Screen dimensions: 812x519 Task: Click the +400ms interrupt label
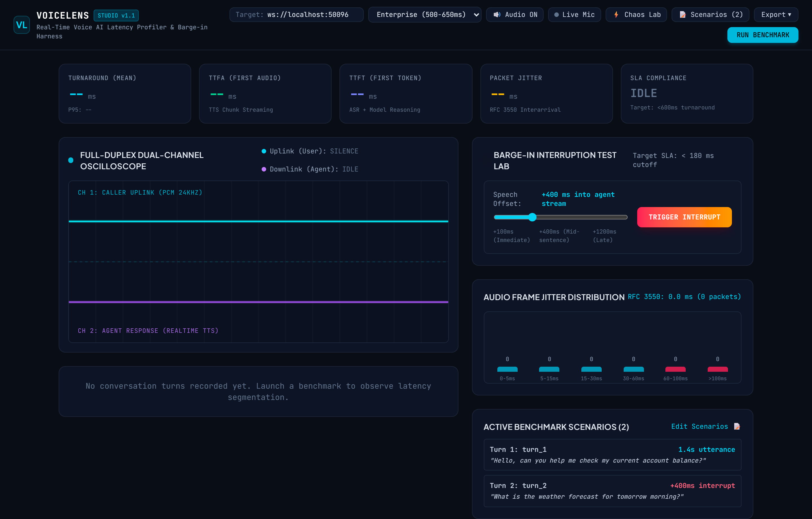click(x=702, y=486)
